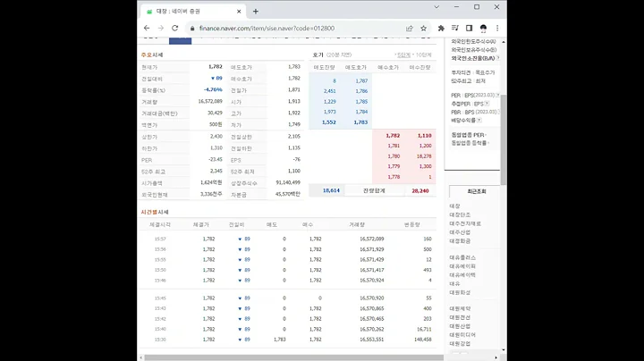
Task: Open 대주전자재료 in recent list
Action: [465, 223]
